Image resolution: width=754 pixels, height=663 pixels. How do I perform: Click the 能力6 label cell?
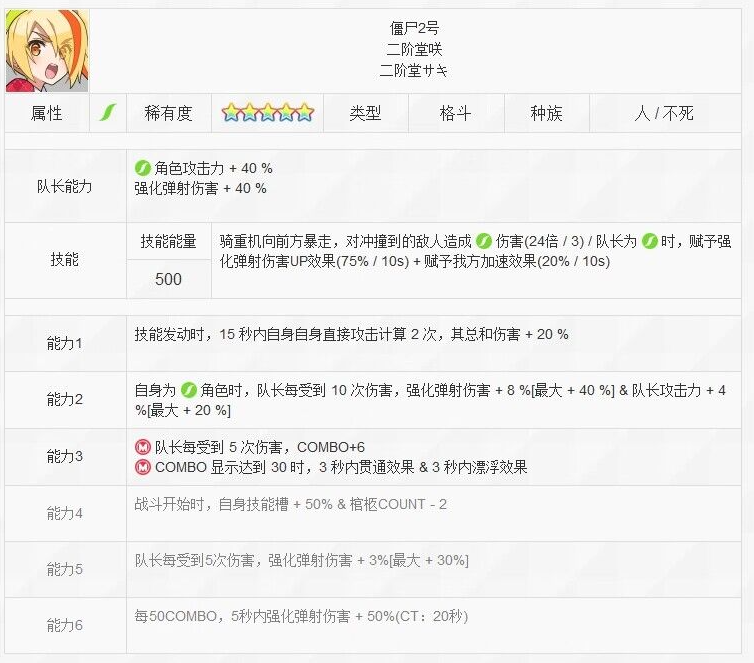click(65, 625)
